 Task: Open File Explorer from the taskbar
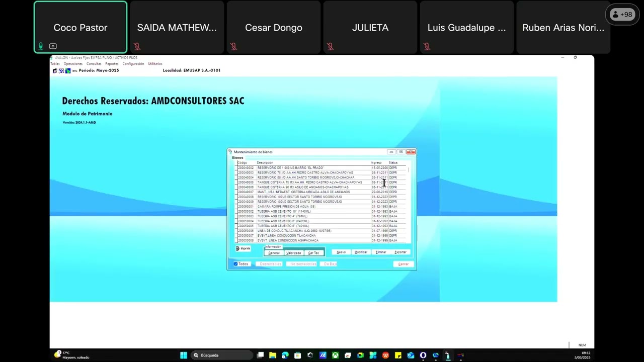point(273,355)
